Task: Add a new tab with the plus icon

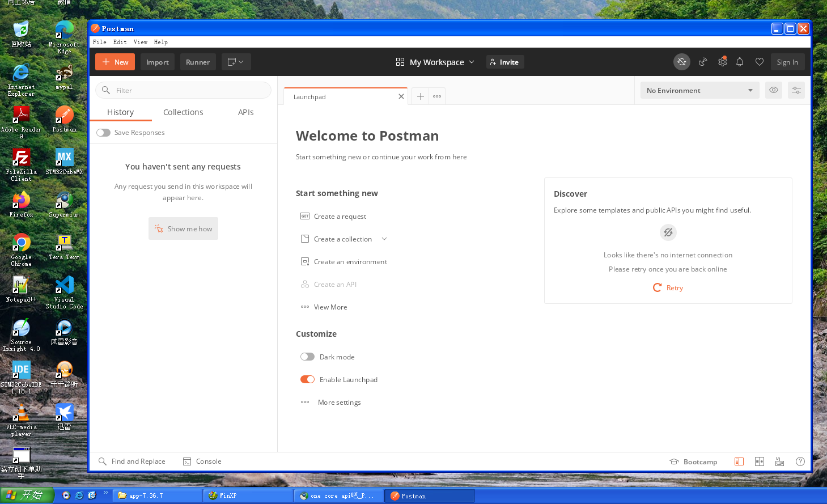Action: tap(421, 96)
